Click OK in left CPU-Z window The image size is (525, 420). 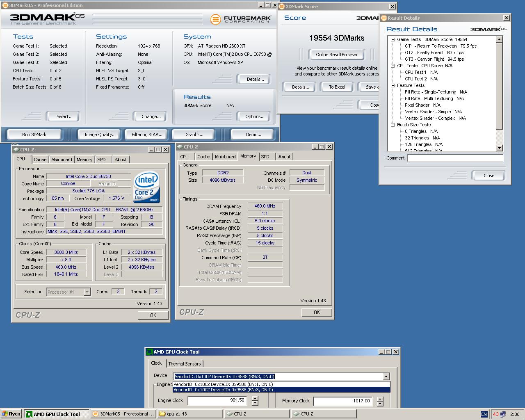tap(153, 315)
